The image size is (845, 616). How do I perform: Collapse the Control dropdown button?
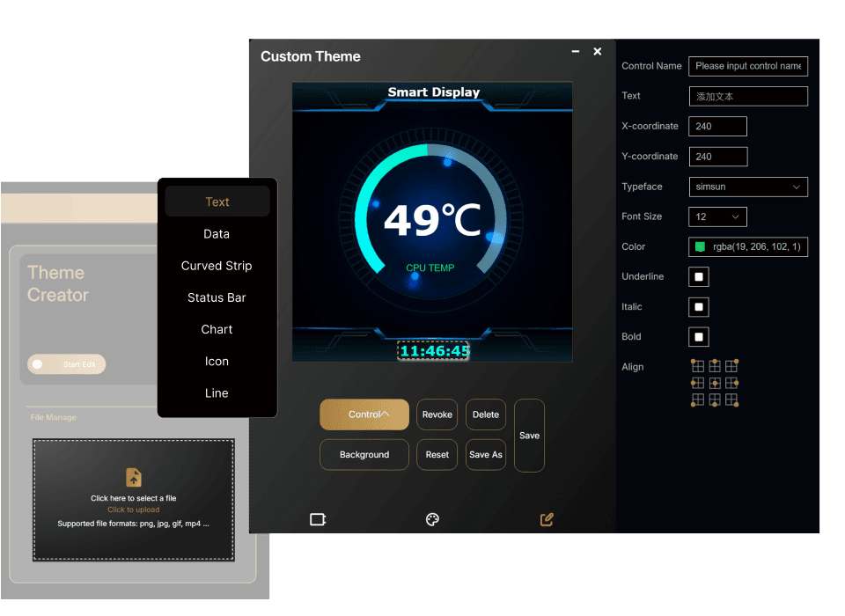364,414
